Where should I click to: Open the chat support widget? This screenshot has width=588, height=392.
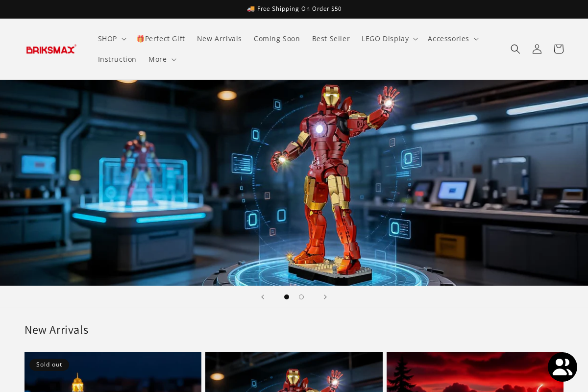coord(562,367)
